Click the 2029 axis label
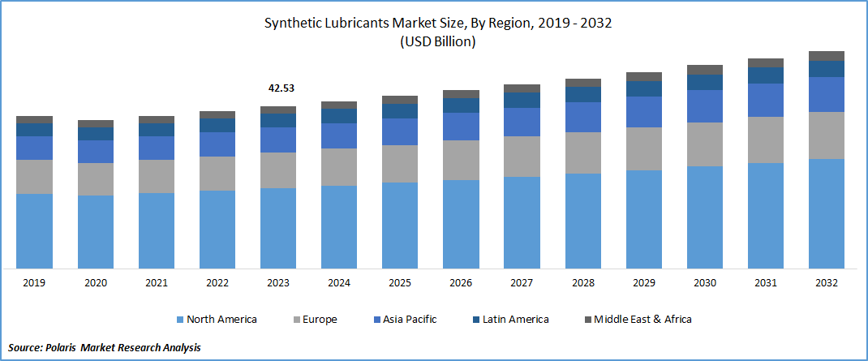Viewport: 868px width, 361px height. click(x=644, y=283)
